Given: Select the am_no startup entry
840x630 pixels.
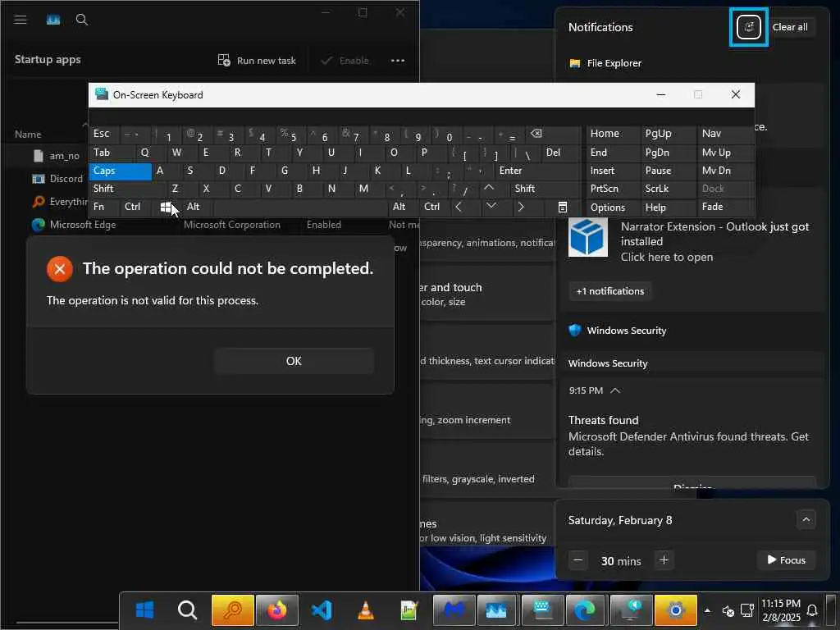Looking at the screenshot, I should click(x=57, y=155).
